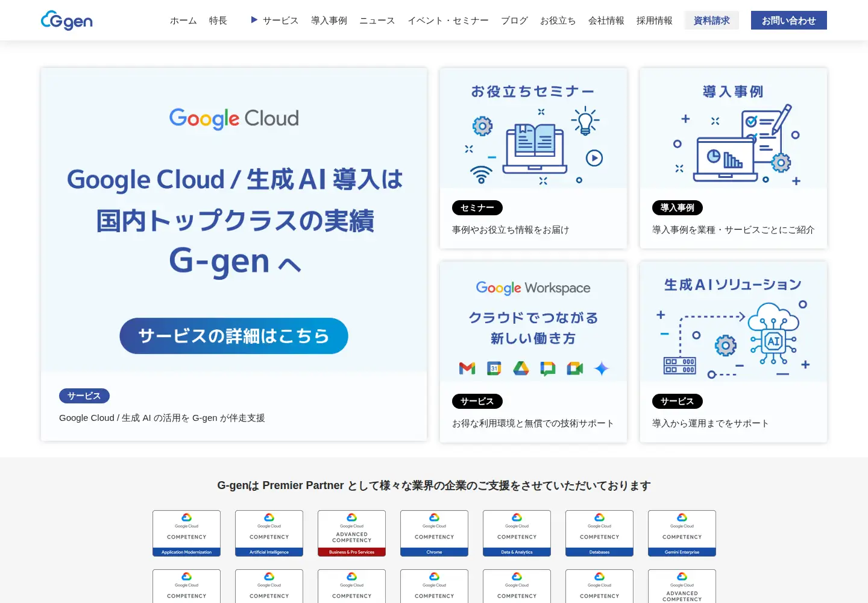868x603 pixels.
Task: Click the Google Calendar icon in Workspace card
Action: coord(494,368)
